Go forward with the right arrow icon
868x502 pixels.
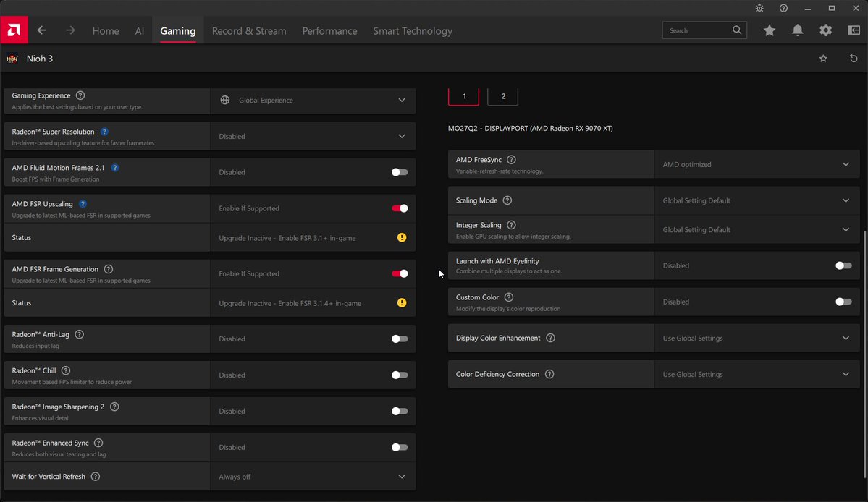(x=70, y=30)
